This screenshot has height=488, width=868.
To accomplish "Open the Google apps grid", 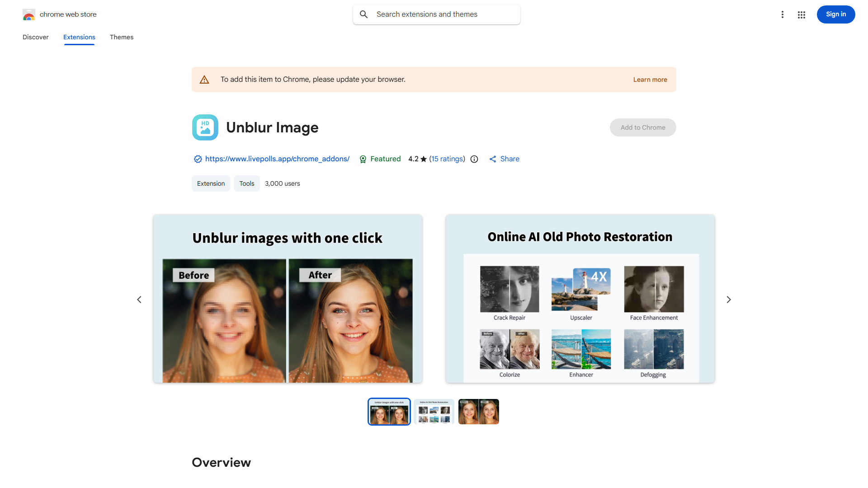I will [x=801, y=14].
